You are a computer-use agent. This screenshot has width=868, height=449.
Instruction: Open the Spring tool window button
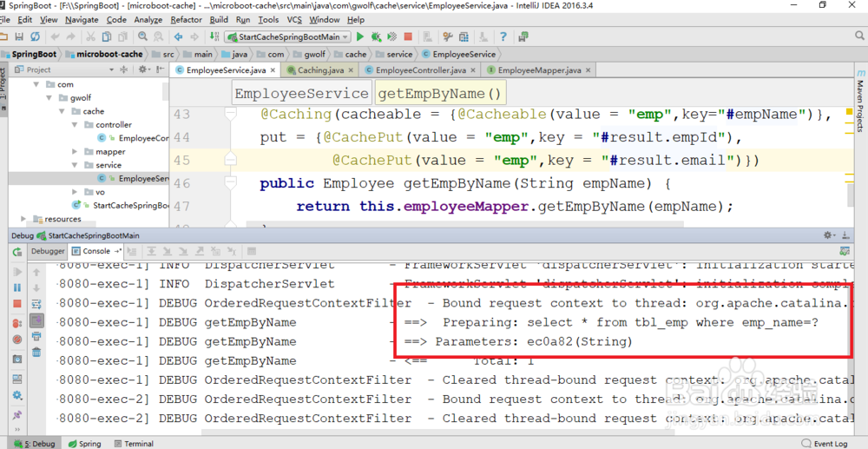click(84, 444)
